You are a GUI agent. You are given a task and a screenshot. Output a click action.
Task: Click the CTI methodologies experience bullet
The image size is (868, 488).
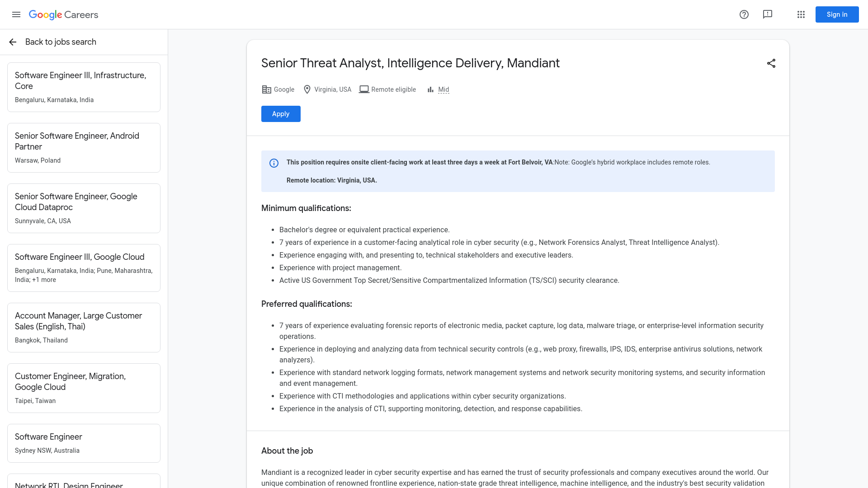coord(423,396)
